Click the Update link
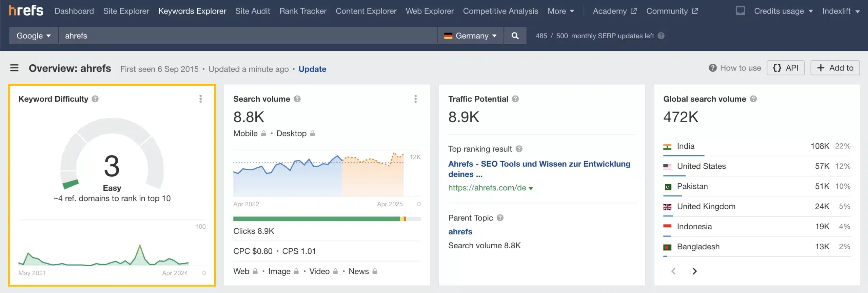Viewport: 868px width, 293px height. [312, 69]
